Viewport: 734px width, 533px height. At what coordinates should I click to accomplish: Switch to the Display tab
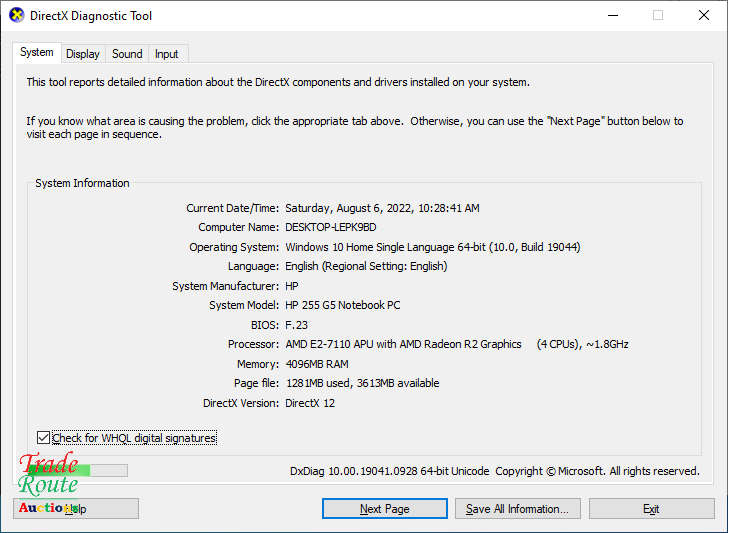tap(83, 54)
